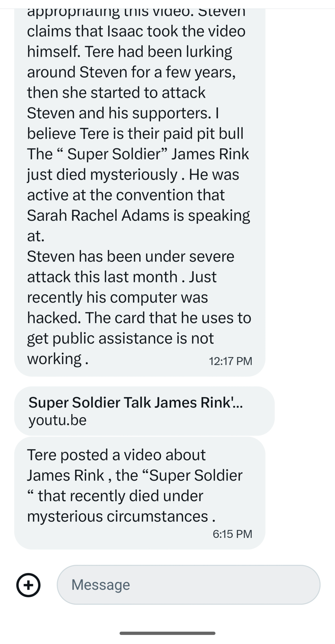Focus the Message input field
Viewport: 335px width, 644px height.
pyautogui.click(x=188, y=585)
